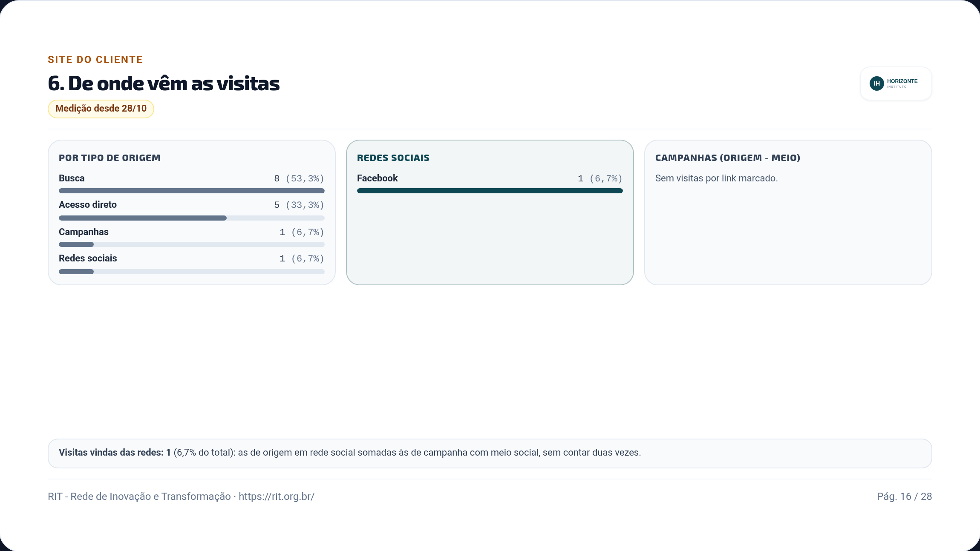Click the 'Medição desde 28/10' badge
This screenshot has width=980, height=551.
(x=101, y=109)
